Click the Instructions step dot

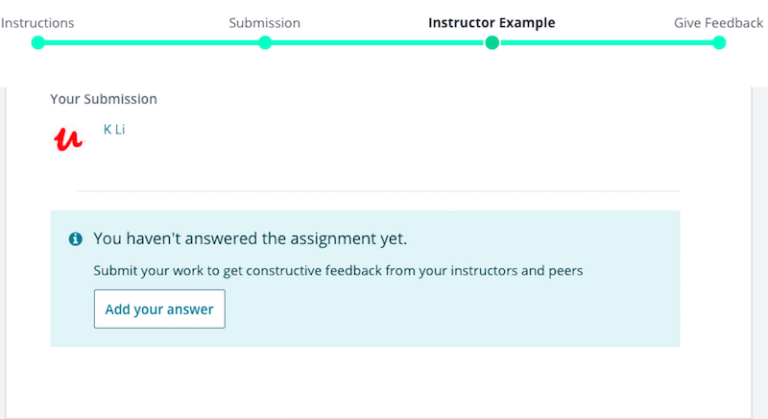38,43
